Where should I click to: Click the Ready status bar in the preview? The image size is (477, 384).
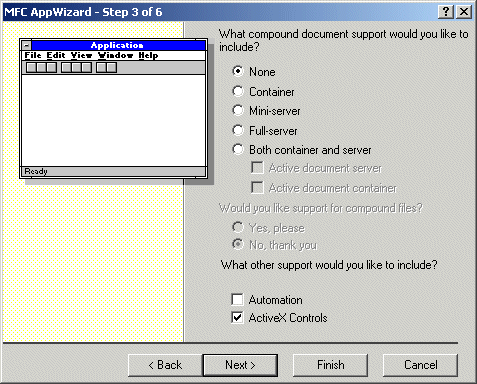[x=113, y=171]
